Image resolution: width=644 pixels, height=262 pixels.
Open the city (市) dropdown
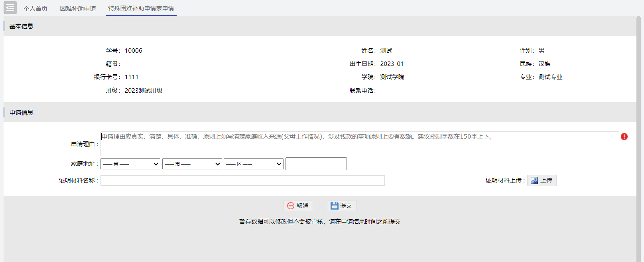click(x=192, y=164)
